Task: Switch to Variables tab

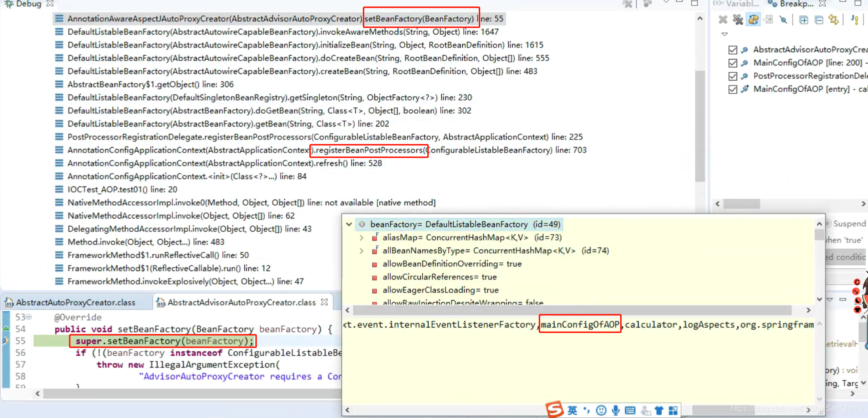Action: coord(736,3)
